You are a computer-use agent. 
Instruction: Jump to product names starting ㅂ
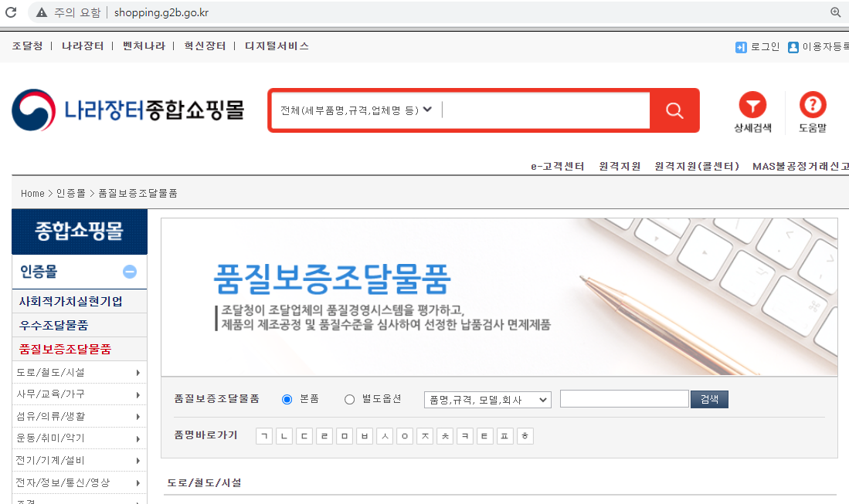365,436
